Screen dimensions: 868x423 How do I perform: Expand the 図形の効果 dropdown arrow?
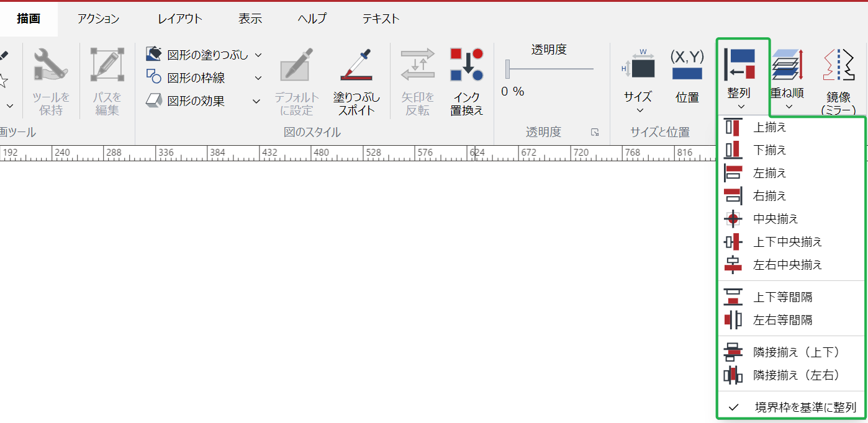(x=256, y=101)
